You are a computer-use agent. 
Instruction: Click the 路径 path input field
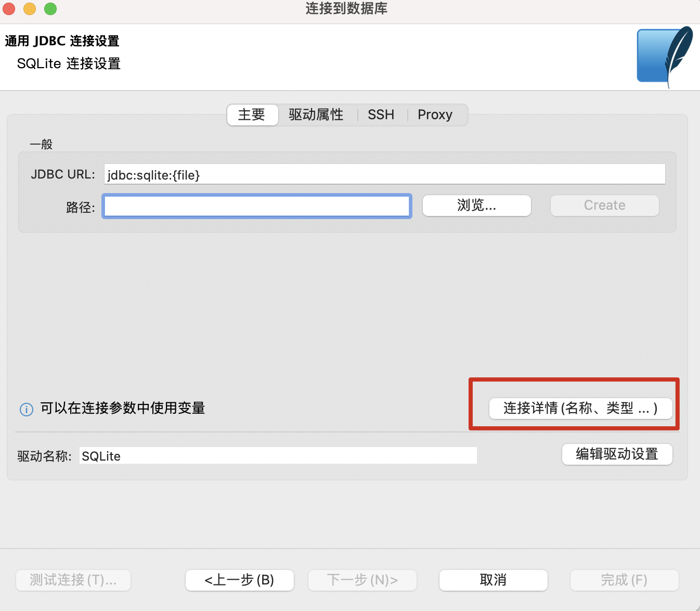point(256,206)
